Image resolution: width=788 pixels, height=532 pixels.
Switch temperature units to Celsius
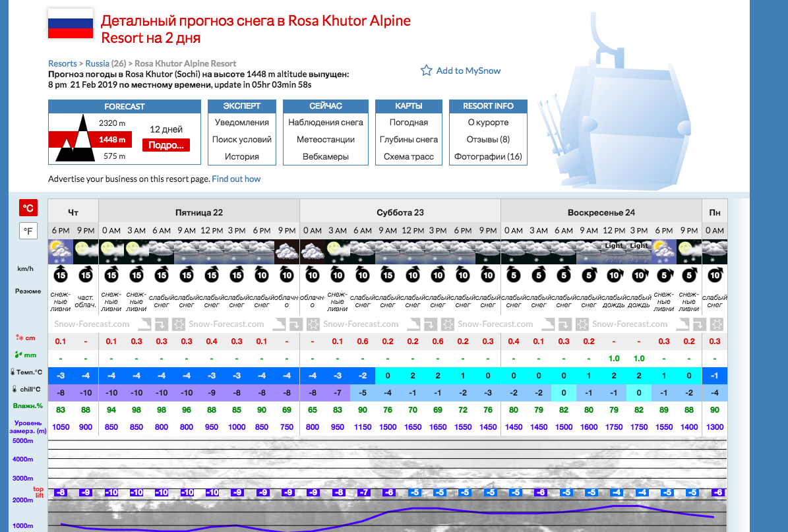28,208
